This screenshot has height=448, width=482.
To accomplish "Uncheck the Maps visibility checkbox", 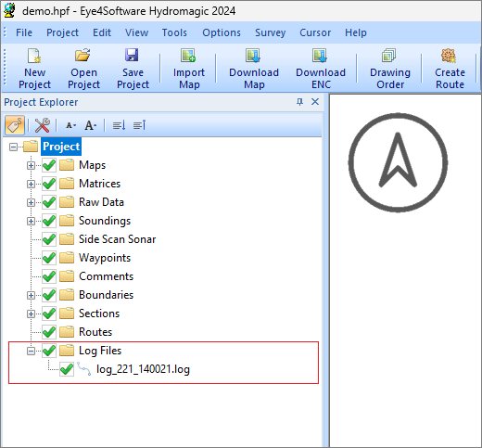I will 49,165.
